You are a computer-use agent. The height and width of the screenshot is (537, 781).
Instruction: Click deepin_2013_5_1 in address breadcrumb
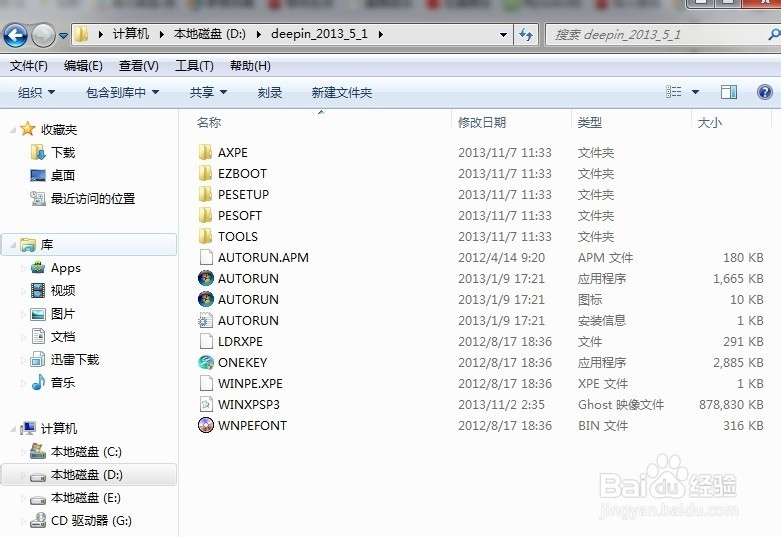click(x=319, y=34)
